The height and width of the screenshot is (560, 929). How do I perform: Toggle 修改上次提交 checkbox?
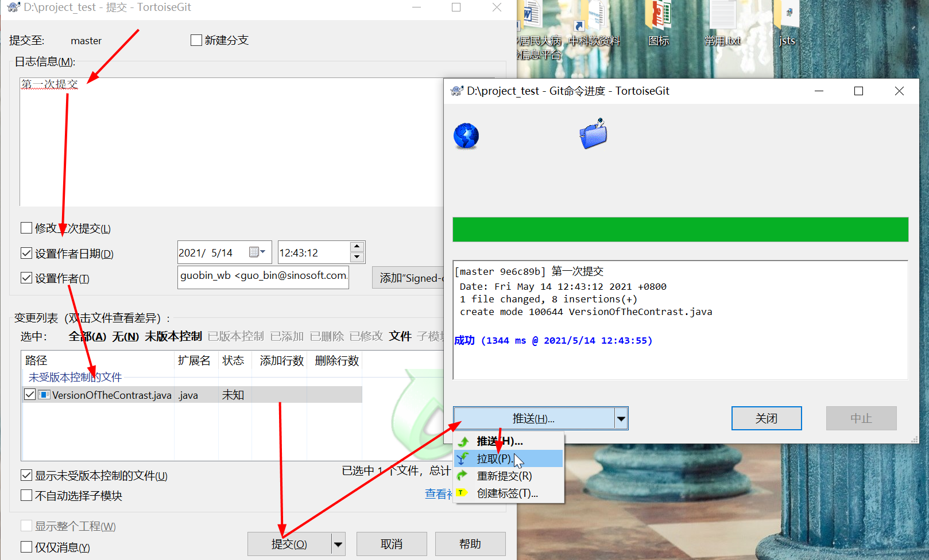click(x=26, y=228)
